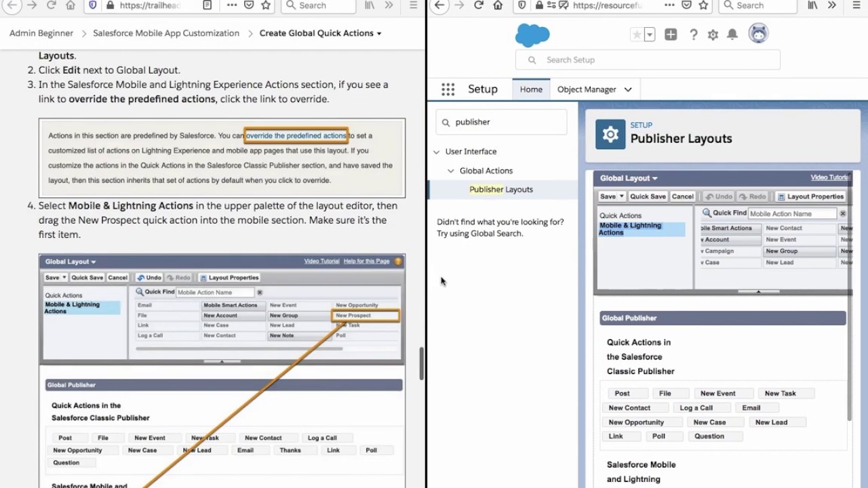Open Layout Properties in Salesforce editor
868x488 pixels.
[x=810, y=197]
